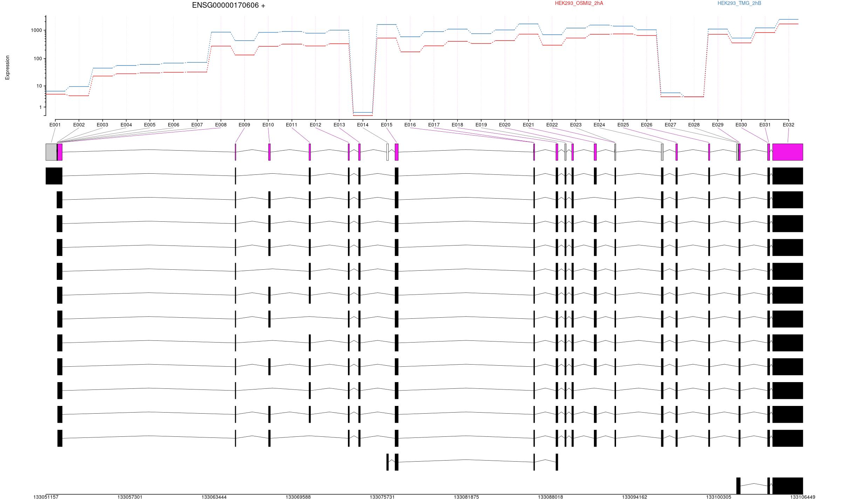Click exon label E008
The width and height of the screenshot is (841, 504).
[x=221, y=125]
